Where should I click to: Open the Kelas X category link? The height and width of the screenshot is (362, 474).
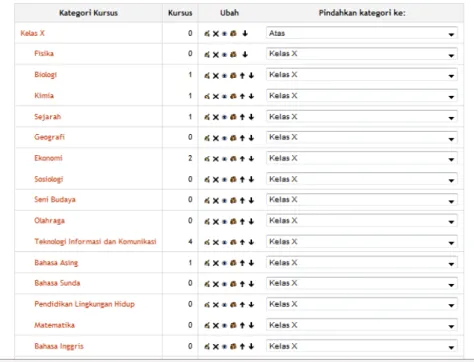32,33
